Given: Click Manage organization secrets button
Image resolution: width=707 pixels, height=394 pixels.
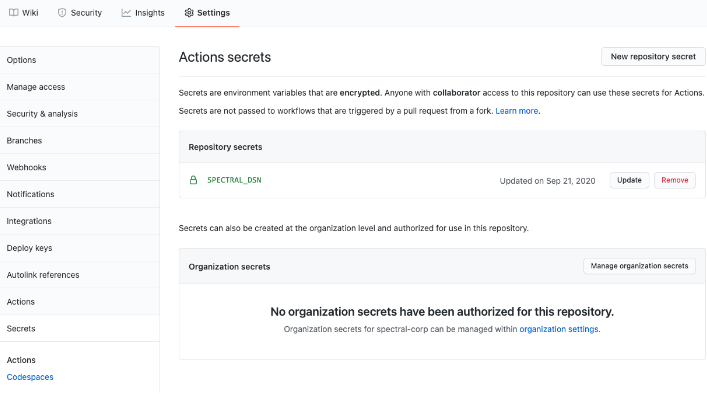Looking at the screenshot, I should click(x=639, y=266).
